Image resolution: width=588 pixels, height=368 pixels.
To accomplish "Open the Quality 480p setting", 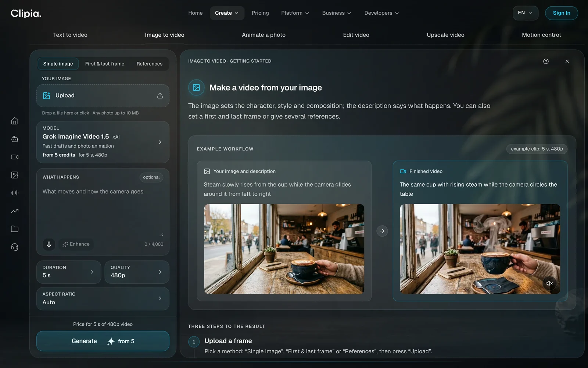I will [137, 272].
